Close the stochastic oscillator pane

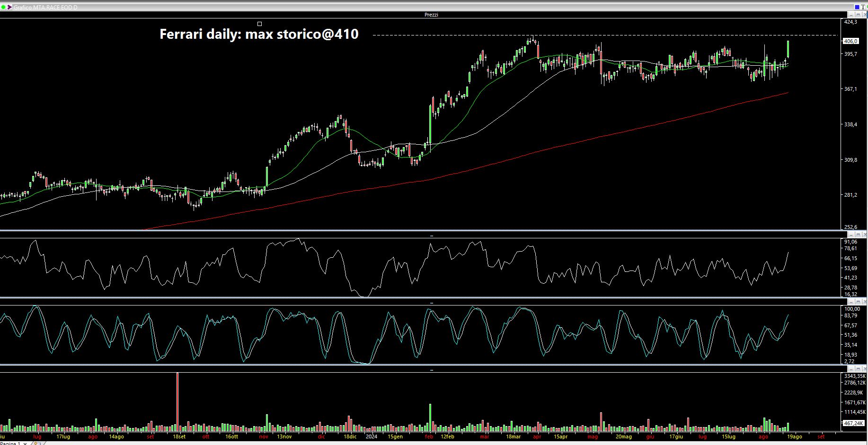[x=864, y=302]
